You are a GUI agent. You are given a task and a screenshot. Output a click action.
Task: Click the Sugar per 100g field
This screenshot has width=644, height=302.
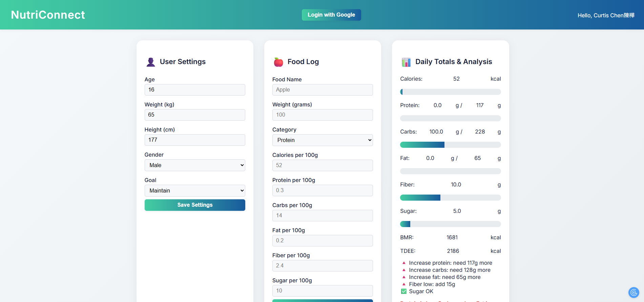coord(323,291)
